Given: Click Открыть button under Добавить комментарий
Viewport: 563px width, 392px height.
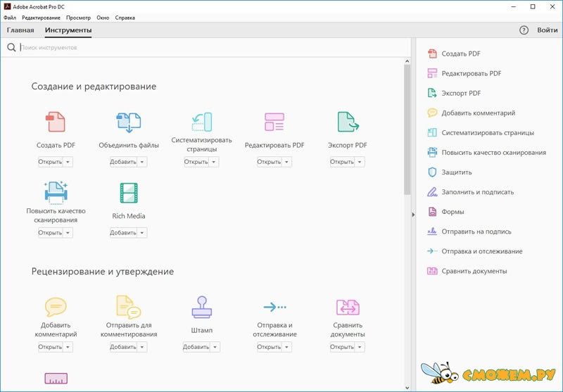Looking at the screenshot, I should [x=51, y=347].
